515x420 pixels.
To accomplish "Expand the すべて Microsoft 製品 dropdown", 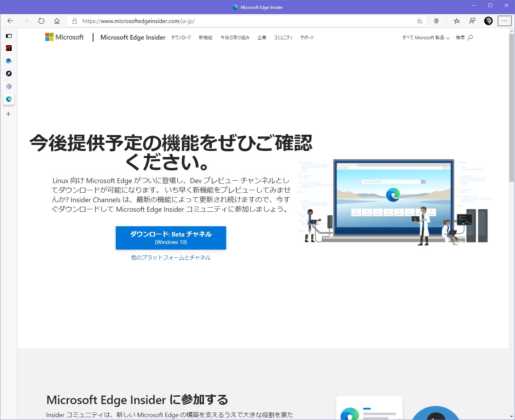I will (x=426, y=37).
